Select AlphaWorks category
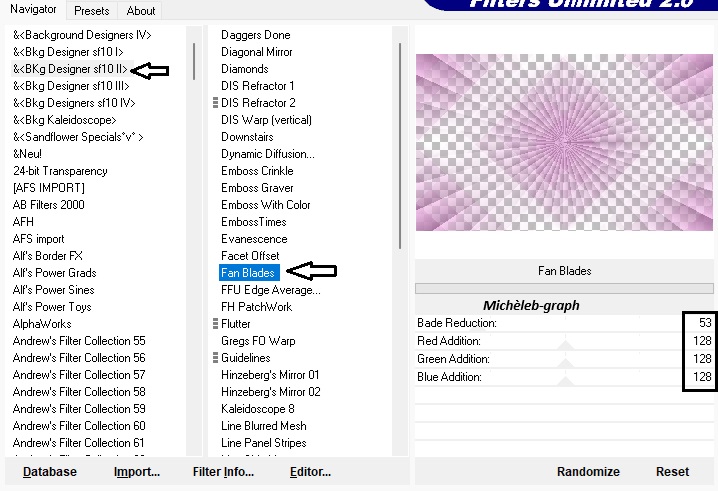Viewport: 718px width, 491px height. (42, 324)
